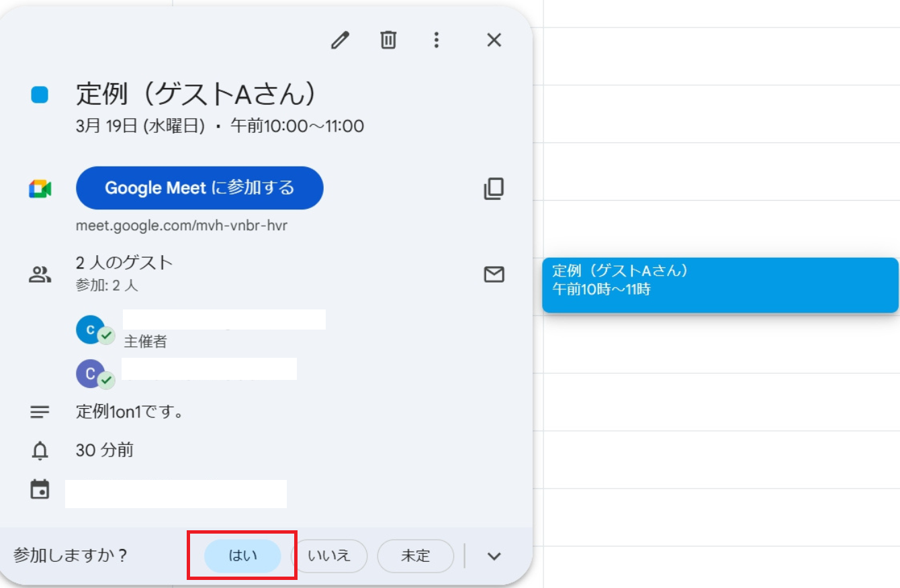Click the 定例 event block in calendar

point(720,285)
